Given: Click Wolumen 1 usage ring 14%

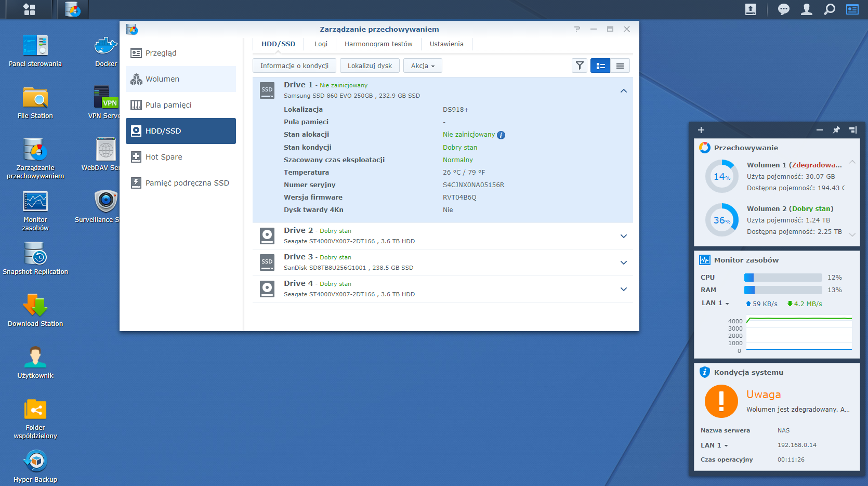Looking at the screenshot, I should click(x=722, y=176).
